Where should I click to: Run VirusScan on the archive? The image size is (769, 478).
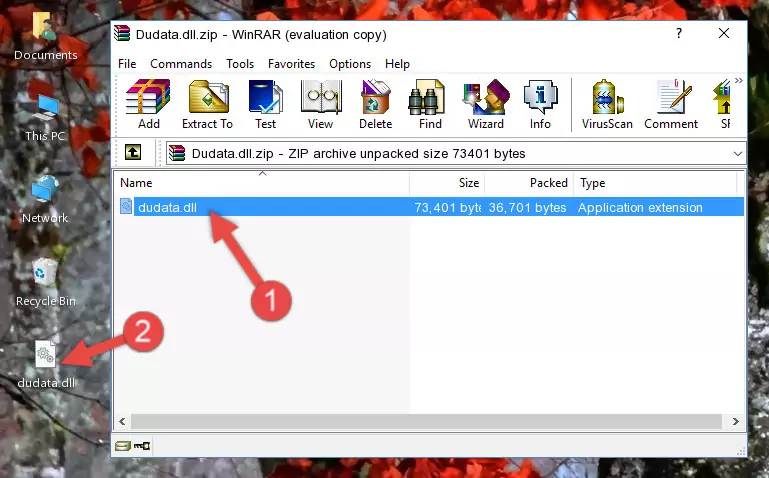click(607, 104)
